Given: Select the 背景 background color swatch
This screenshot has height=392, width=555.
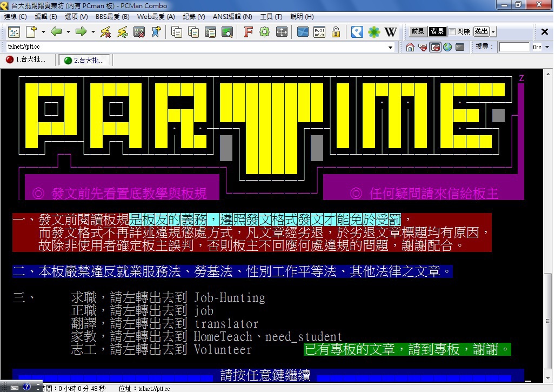Looking at the screenshot, I should tap(437, 32).
